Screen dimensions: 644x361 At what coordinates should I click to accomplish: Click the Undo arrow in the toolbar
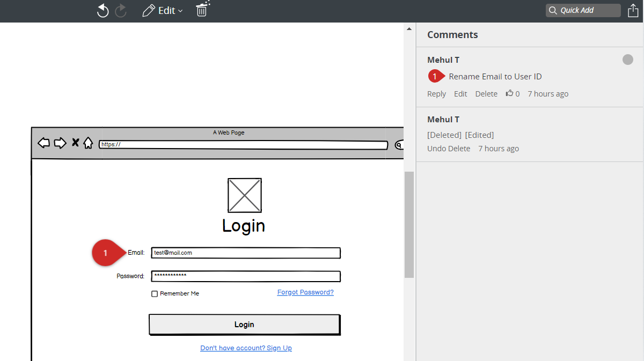click(x=103, y=10)
